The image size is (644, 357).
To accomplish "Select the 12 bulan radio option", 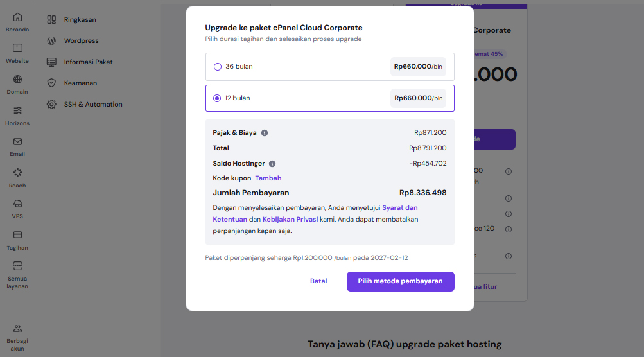I will click(x=218, y=98).
